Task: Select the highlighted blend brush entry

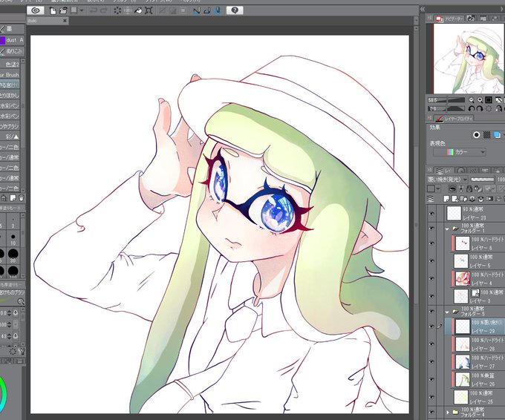Action: click(x=10, y=85)
